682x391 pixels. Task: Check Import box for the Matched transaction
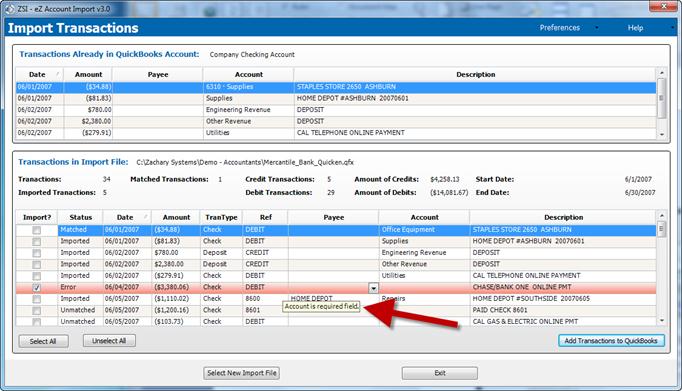[x=37, y=230]
